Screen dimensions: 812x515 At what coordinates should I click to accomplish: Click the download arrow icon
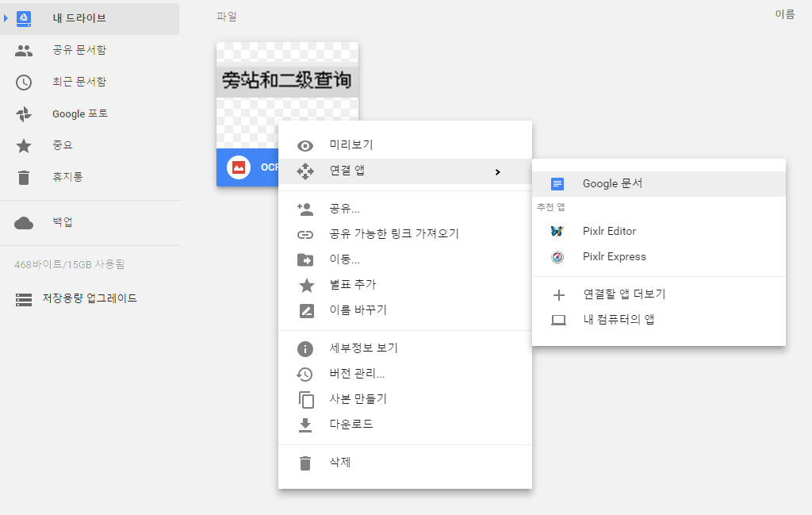[305, 425]
